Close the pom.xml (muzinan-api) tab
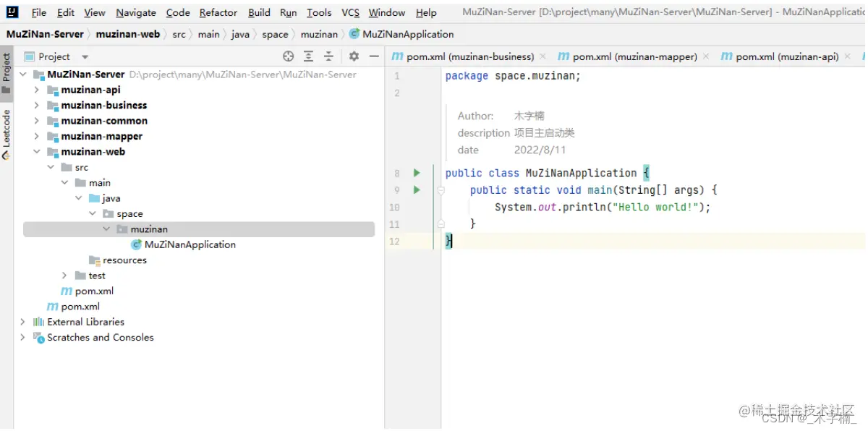 pyautogui.click(x=848, y=56)
